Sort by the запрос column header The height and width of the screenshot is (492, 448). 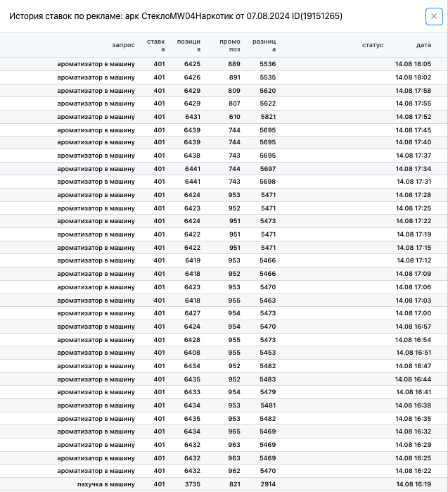(123, 45)
